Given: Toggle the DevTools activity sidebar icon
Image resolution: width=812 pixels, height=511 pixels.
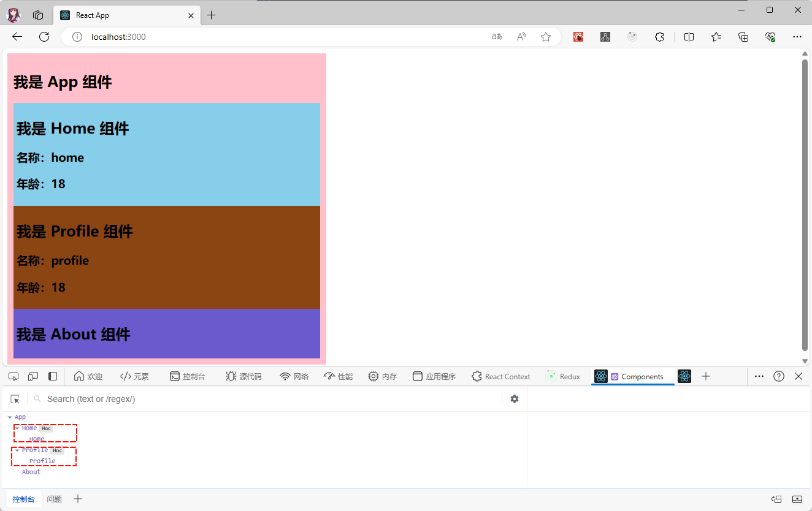Looking at the screenshot, I should click(x=53, y=376).
